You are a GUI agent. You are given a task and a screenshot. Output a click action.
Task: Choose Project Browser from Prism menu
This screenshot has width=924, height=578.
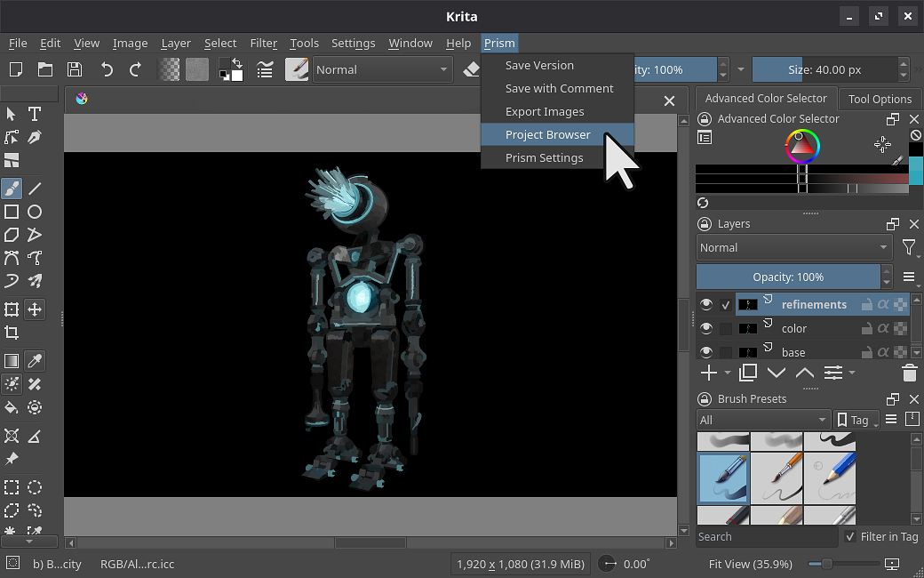[x=557, y=134]
